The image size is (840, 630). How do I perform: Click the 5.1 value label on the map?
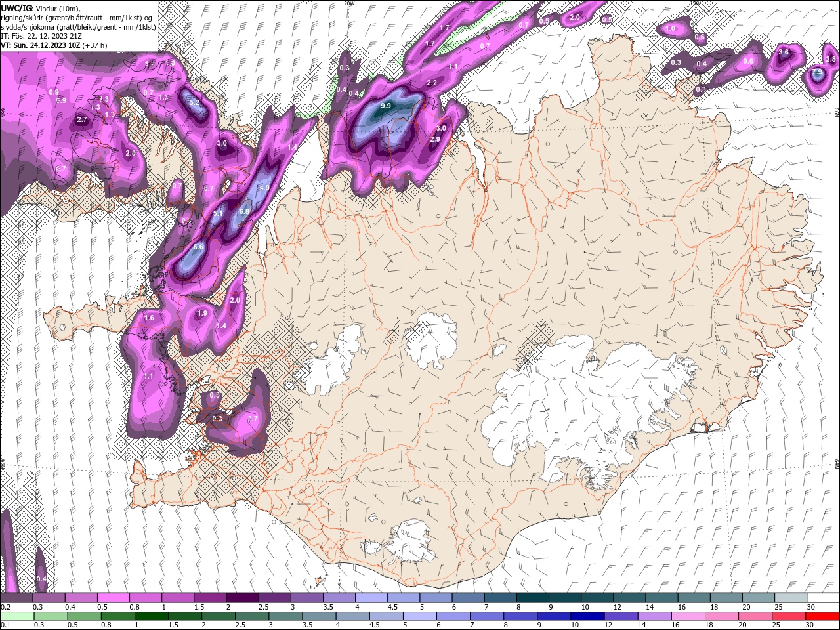219,213
